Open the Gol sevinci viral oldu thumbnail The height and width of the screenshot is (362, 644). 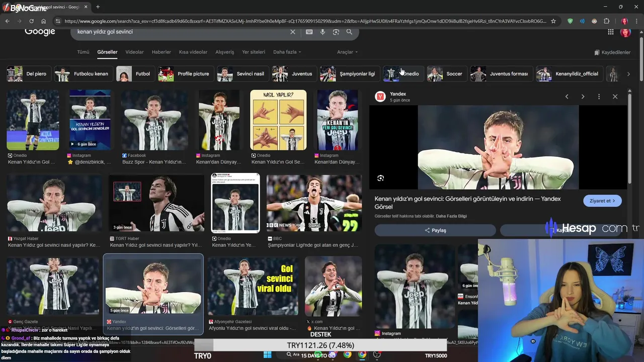(253, 287)
